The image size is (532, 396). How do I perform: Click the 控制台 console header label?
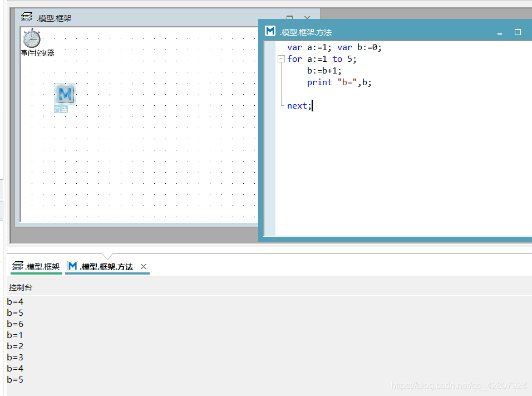[x=21, y=287]
